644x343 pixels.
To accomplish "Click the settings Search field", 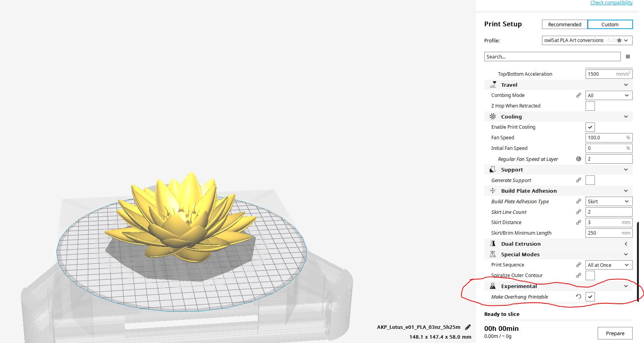I will [x=552, y=57].
